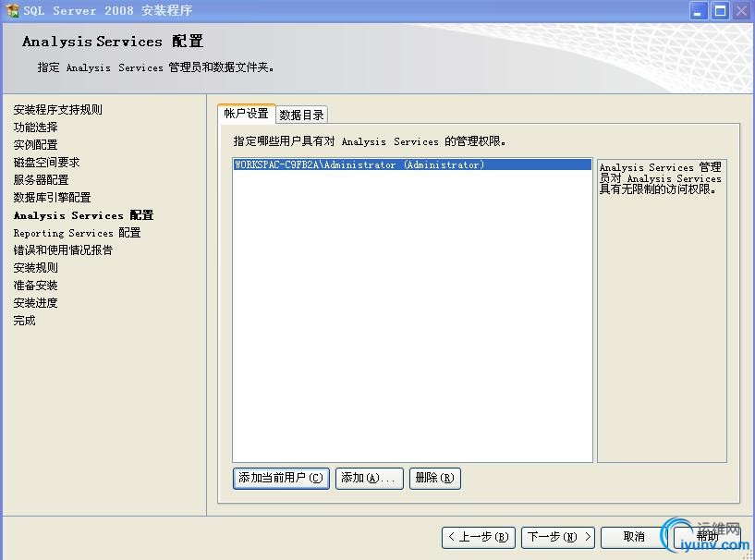Switch to the 数据目录 tab
Viewport: 755px width, 560px height.
click(x=302, y=115)
